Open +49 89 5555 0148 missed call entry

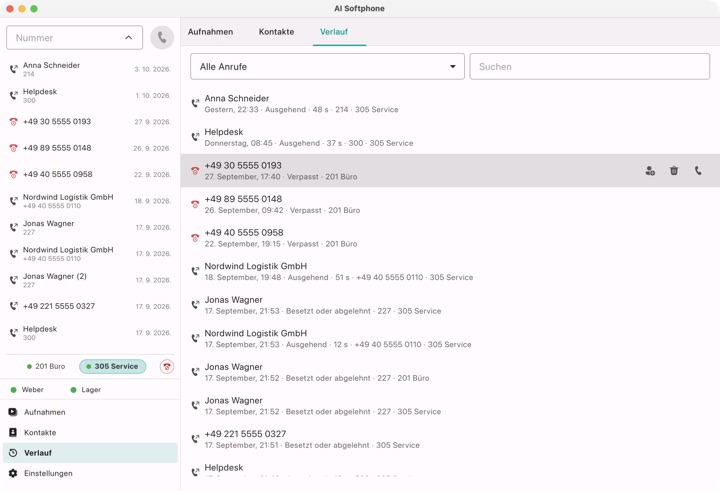pos(450,204)
